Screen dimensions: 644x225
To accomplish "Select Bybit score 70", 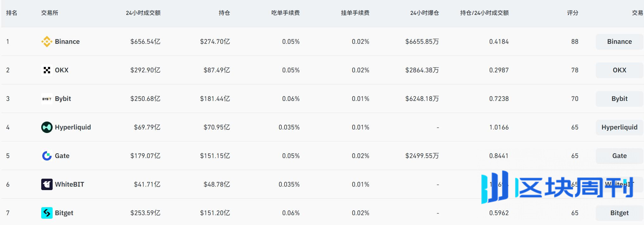I will tap(575, 99).
